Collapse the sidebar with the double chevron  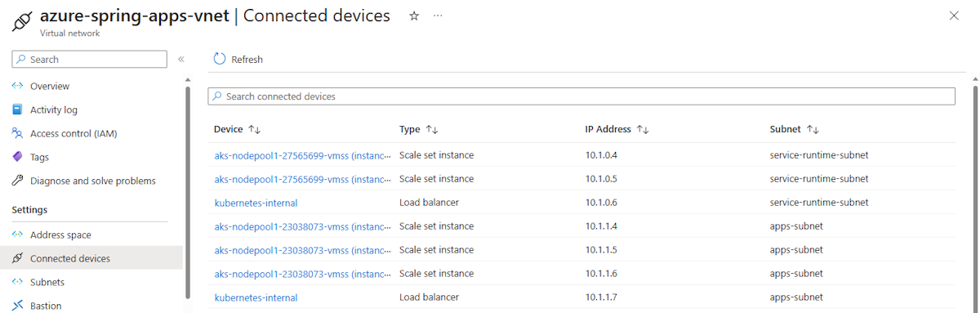pos(181,59)
